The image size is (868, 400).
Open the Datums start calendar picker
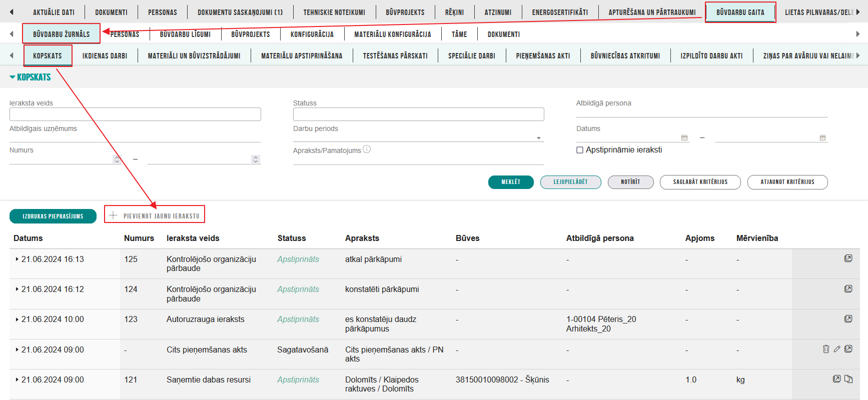[684, 137]
